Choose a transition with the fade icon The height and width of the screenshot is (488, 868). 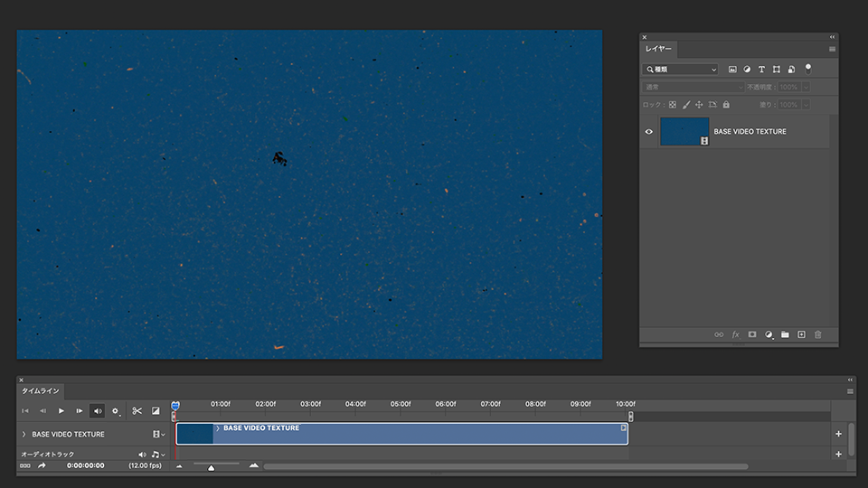[156, 411]
